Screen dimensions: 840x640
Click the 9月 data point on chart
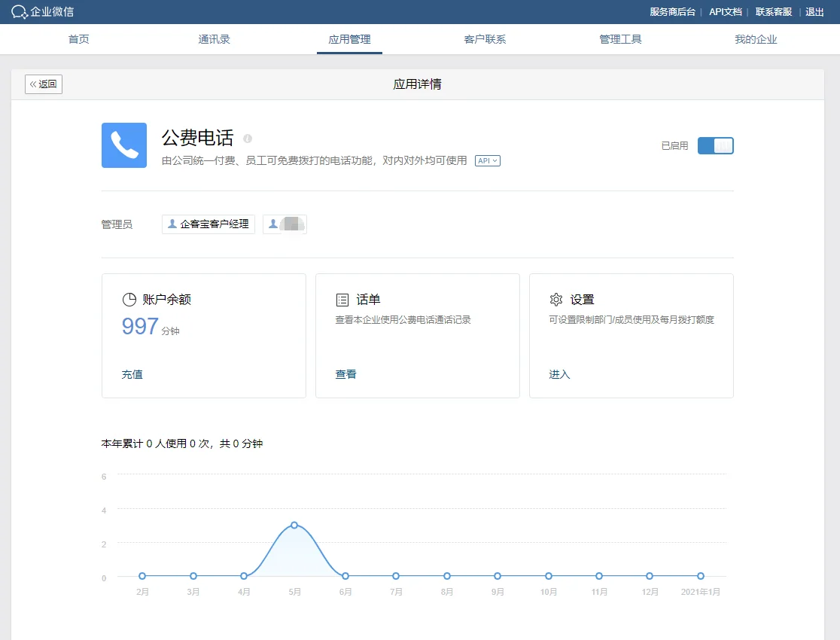(x=498, y=576)
